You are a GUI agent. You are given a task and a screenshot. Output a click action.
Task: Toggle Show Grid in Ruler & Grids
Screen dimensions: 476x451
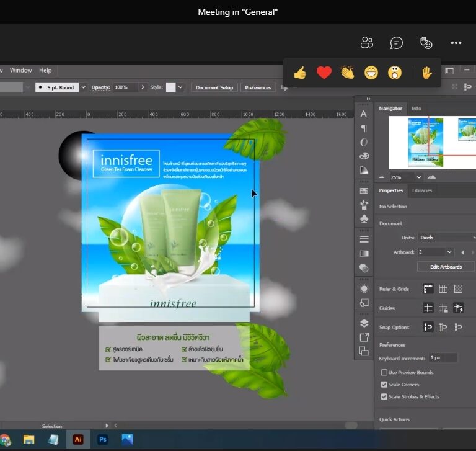pos(443,288)
